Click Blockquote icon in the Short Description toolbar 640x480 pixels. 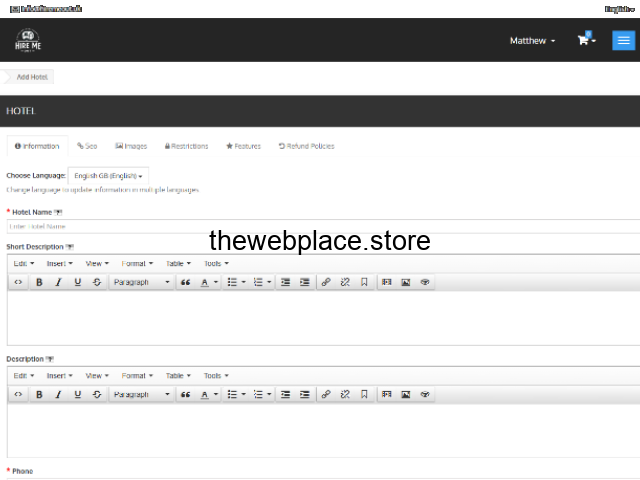[185, 282]
